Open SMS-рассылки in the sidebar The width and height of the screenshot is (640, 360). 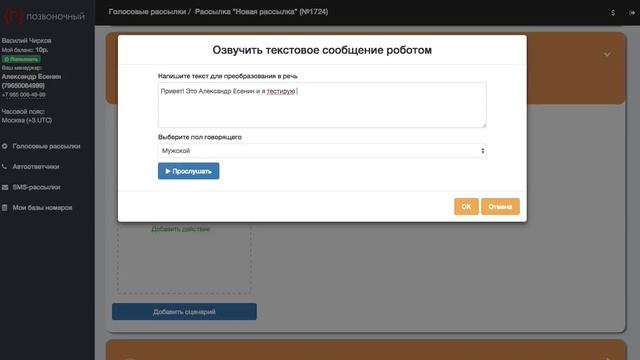click(x=36, y=187)
